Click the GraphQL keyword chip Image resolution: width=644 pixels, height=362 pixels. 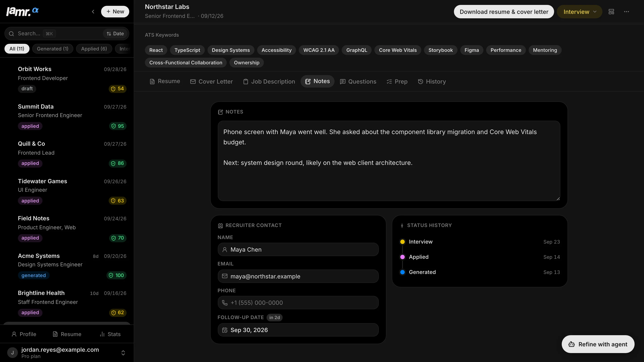(356, 50)
